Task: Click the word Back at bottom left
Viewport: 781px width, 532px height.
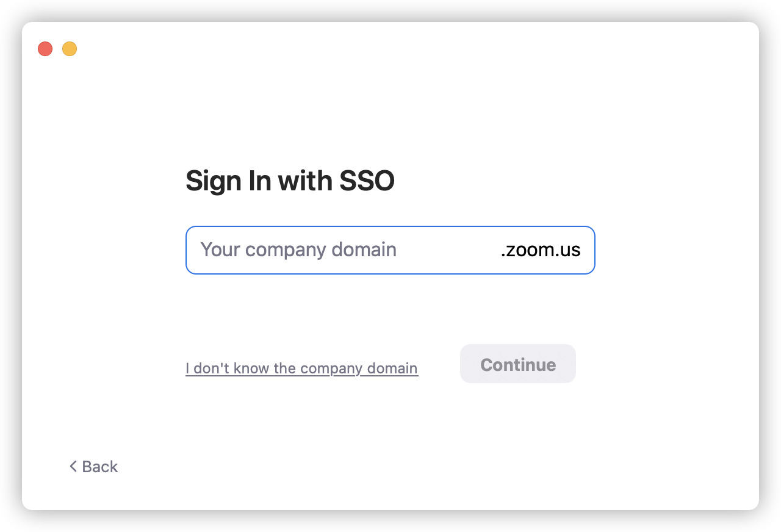Action: [100, 467]
